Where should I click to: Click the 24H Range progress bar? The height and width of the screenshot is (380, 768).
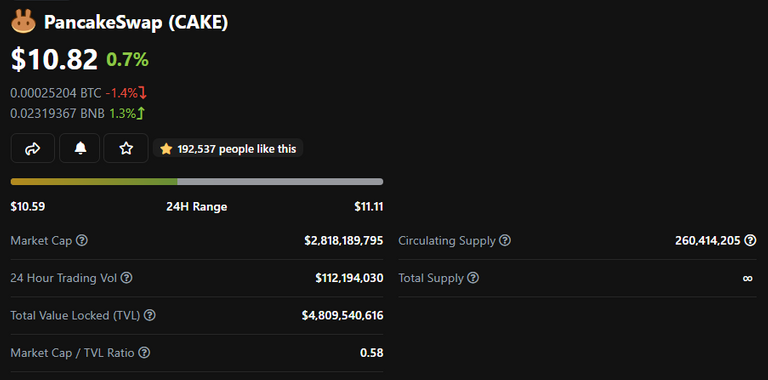(197, 182)
